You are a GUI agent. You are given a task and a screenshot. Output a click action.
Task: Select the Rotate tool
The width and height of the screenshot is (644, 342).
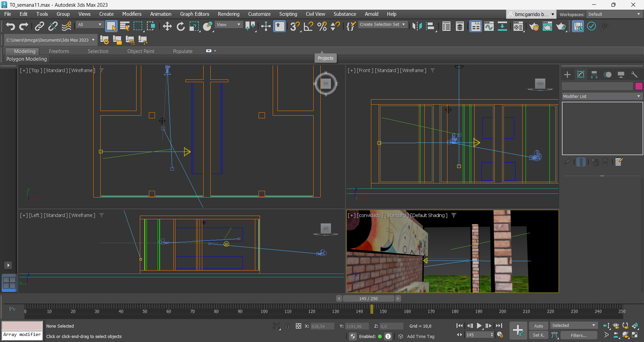180,26
